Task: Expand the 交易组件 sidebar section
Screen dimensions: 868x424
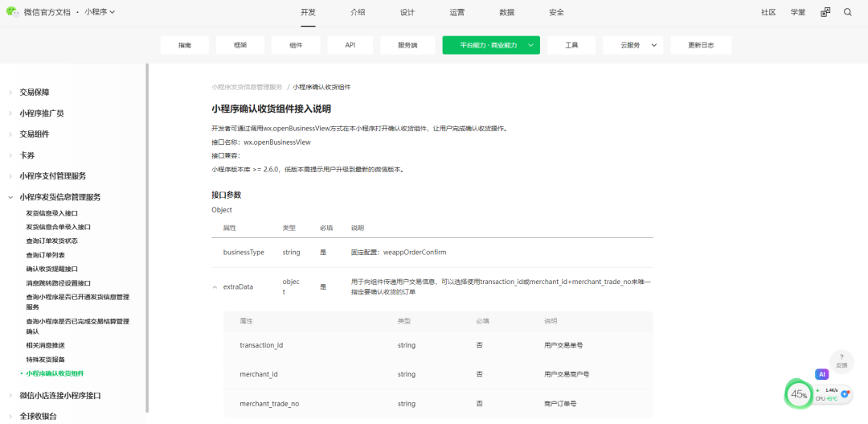Action: 10,134
